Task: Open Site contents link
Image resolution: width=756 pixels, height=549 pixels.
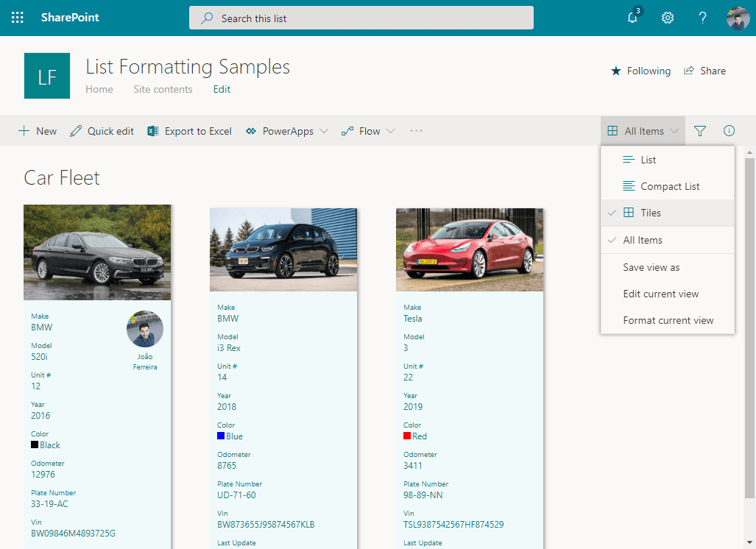Action: click(163, 89)
